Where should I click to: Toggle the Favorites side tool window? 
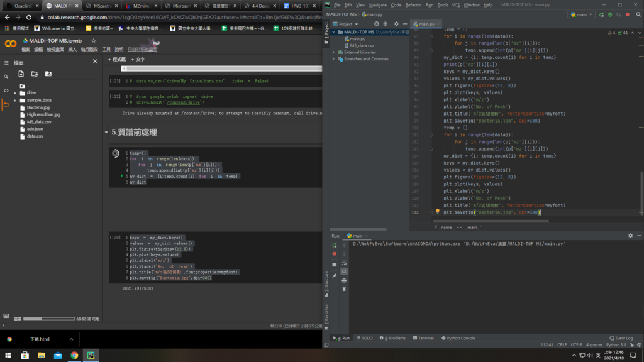[326, 317]
